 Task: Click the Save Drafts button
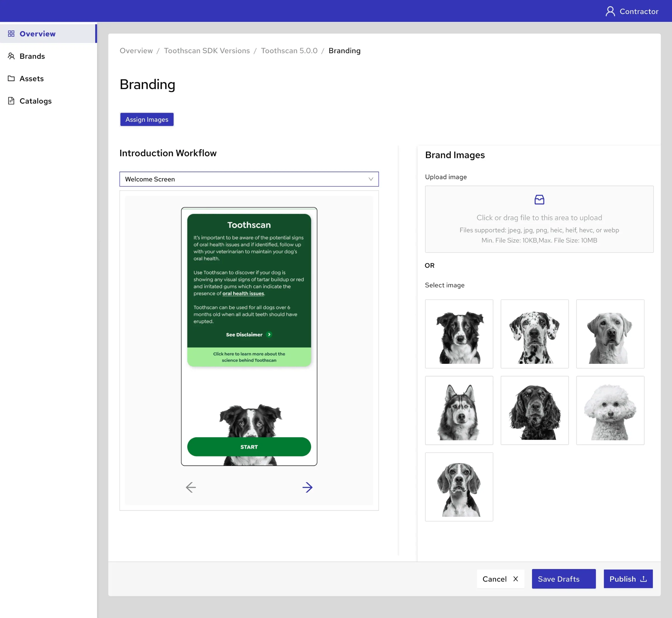(x=564, y=579)
